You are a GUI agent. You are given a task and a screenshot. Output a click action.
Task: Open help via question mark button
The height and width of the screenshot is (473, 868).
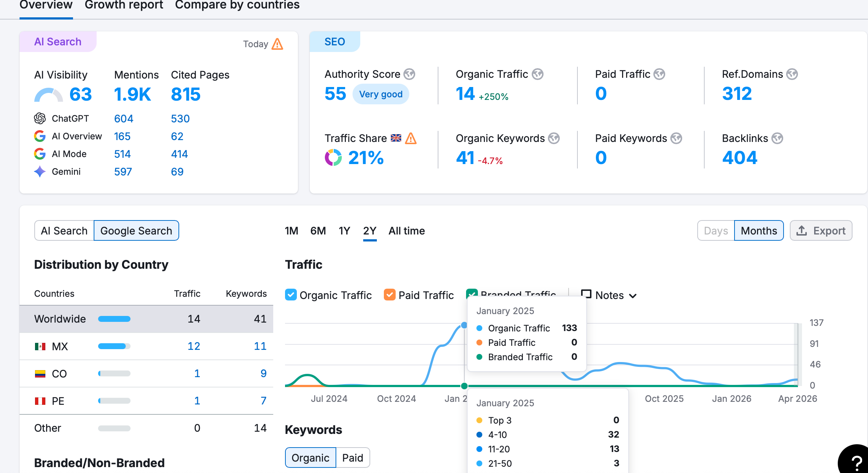(855, 461)
